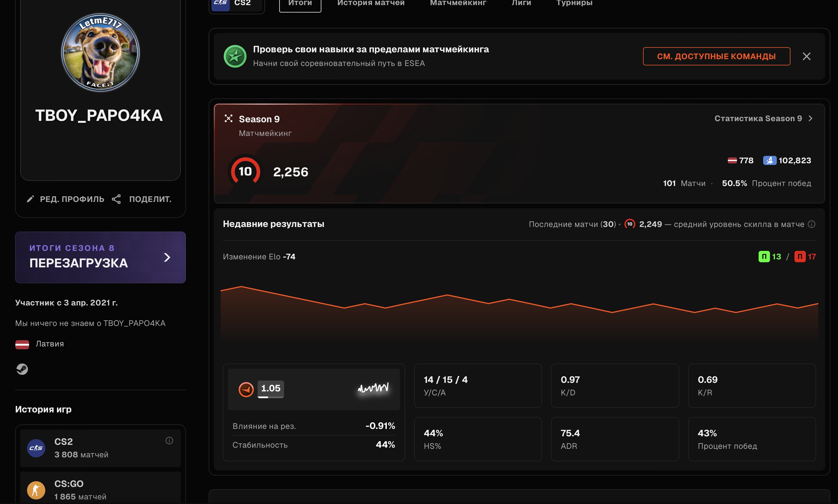Open ИТОГИ СЕЗОНА 8 ПЕРЕЗАГРУЗКА banner
Screen dimensions: 838x504
(100, 257)
